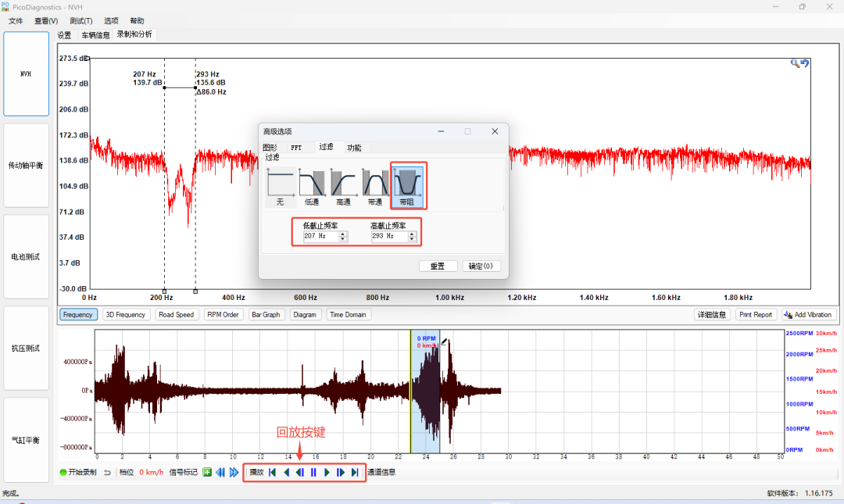Viewport: 844px width, 504px height.
Task: Open 详细信息 details
Action: click(x=712, y=314)
